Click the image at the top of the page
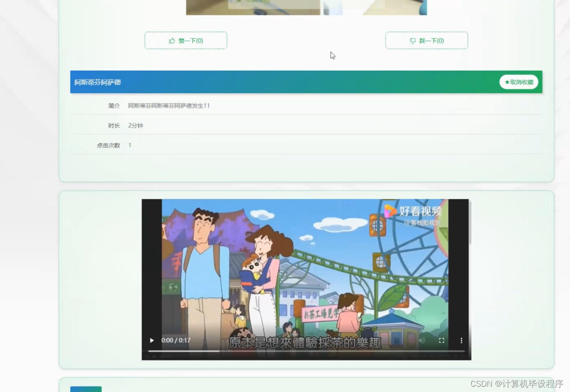 coord(306,7)
